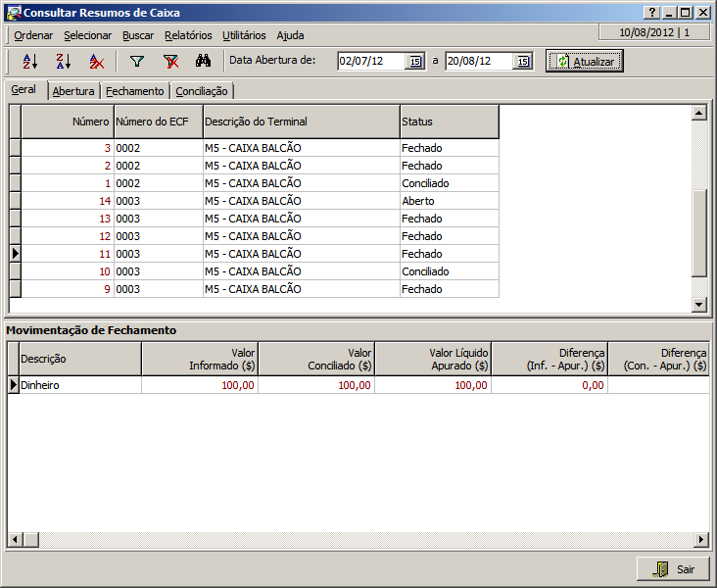717x588 pixels.
Task: Switch to the Conciliação tab
Action: pyautogui.click(x=202, y=91)
